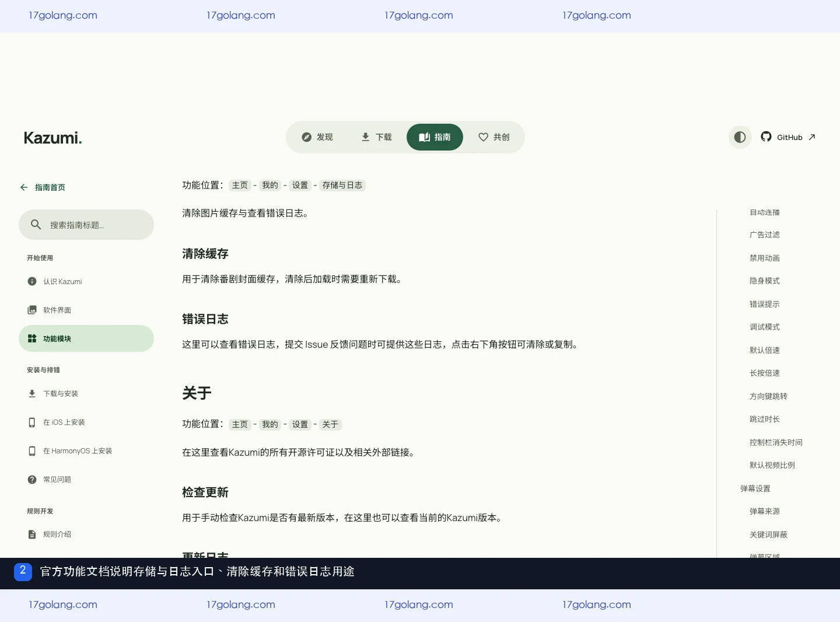This screenshot has height=622, width=840.
Task: Click the GitHub octocat icon
Action: coord(766,137)
